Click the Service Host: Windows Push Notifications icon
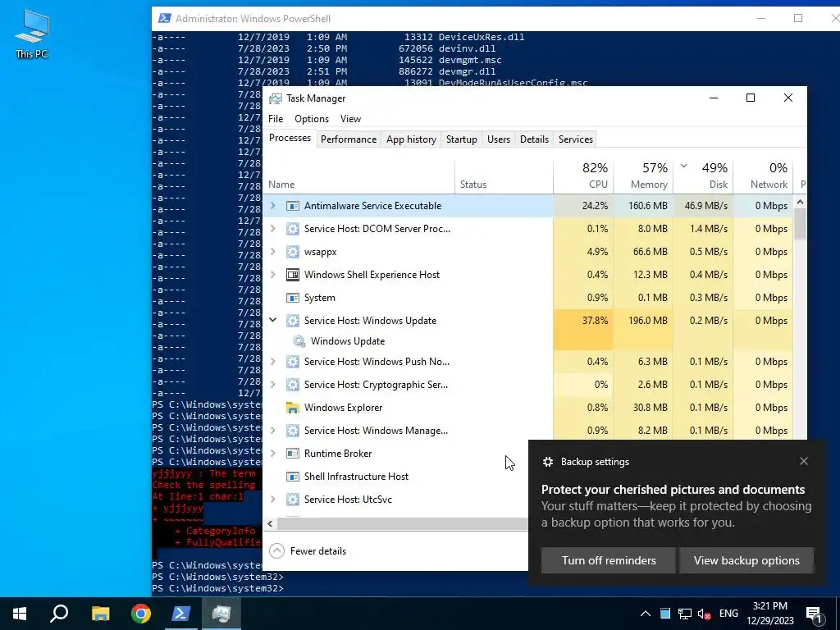This screenshot has width=840, height=630. (293, 362)
